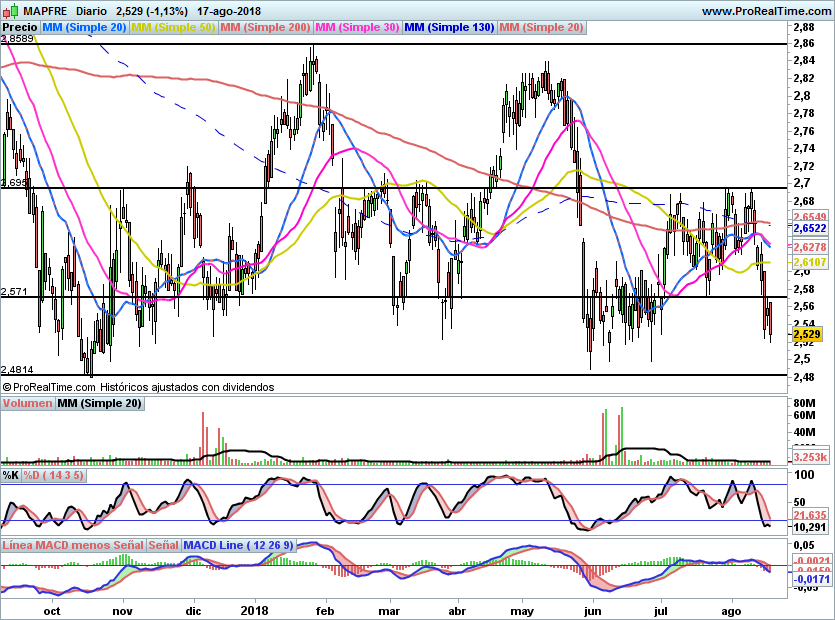The height and width of the screenshot is (620, 835).
Task: Select the yellow MM (Simple 50) label
Action: [173, 27]
